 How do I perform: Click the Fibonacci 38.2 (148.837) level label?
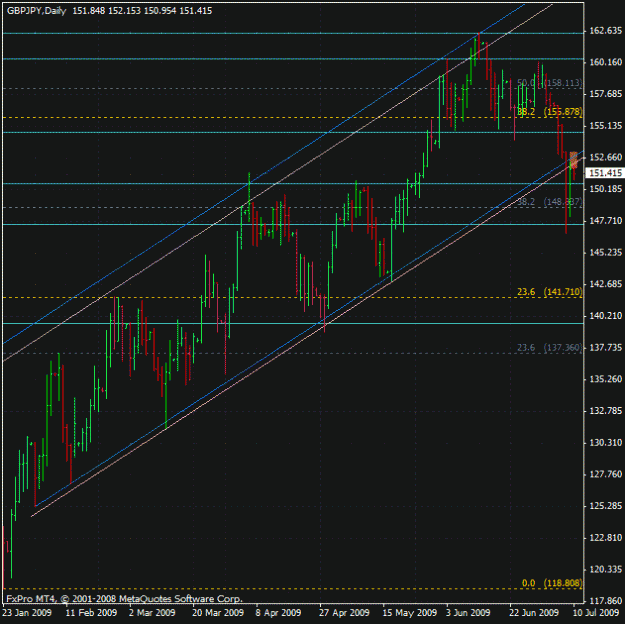(550, 202)
